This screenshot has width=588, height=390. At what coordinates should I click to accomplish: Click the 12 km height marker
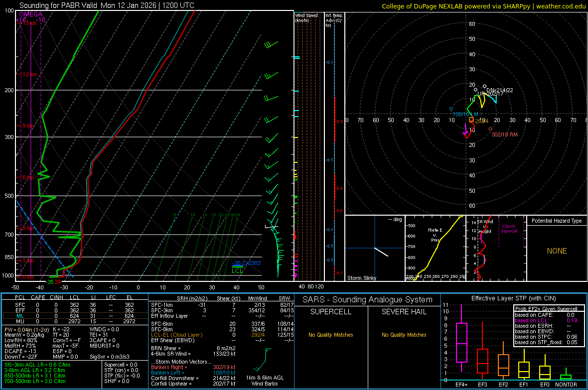click(x=29, y=74)
